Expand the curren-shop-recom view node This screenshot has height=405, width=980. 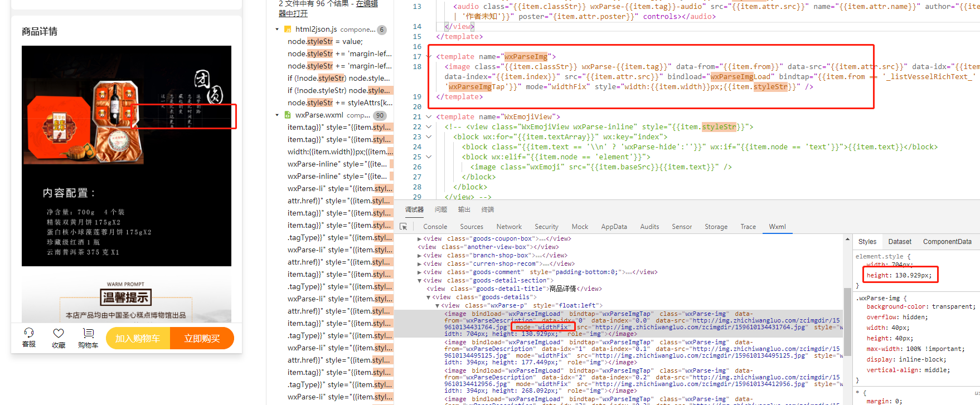click(420, 264)
